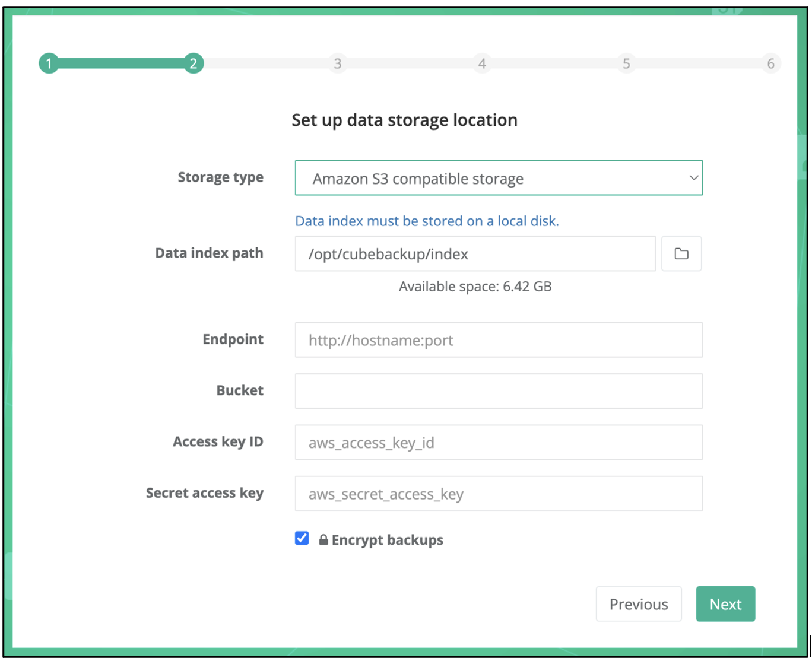Click wizard step 1 circle
This screenshot has height=661, width=812.
click(49, 63)
